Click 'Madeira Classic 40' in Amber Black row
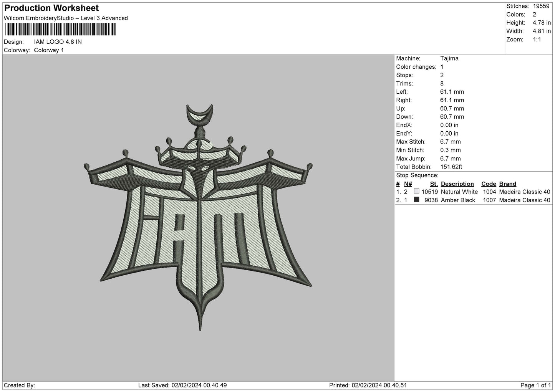The image size is (555, 392). (525, 200)
